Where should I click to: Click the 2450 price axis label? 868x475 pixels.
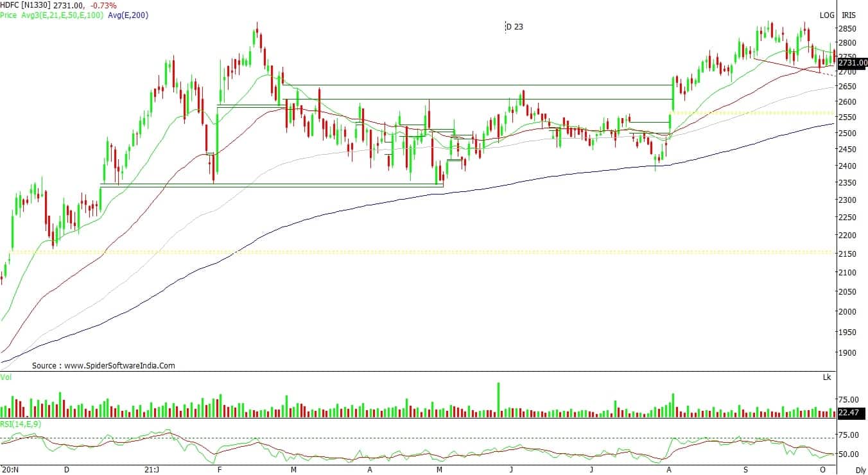tap(848, 150)
